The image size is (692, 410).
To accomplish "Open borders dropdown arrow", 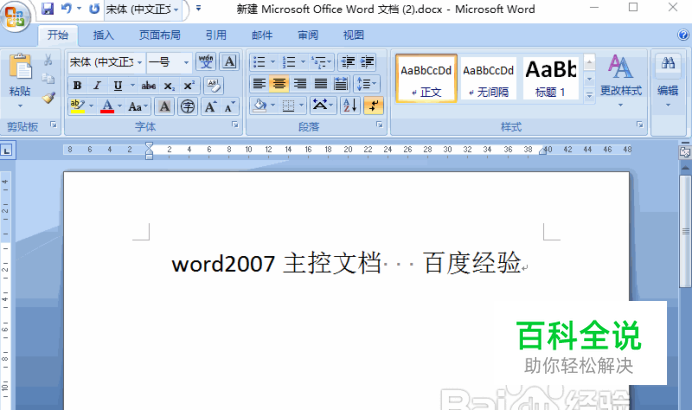I will pos(301,106).
